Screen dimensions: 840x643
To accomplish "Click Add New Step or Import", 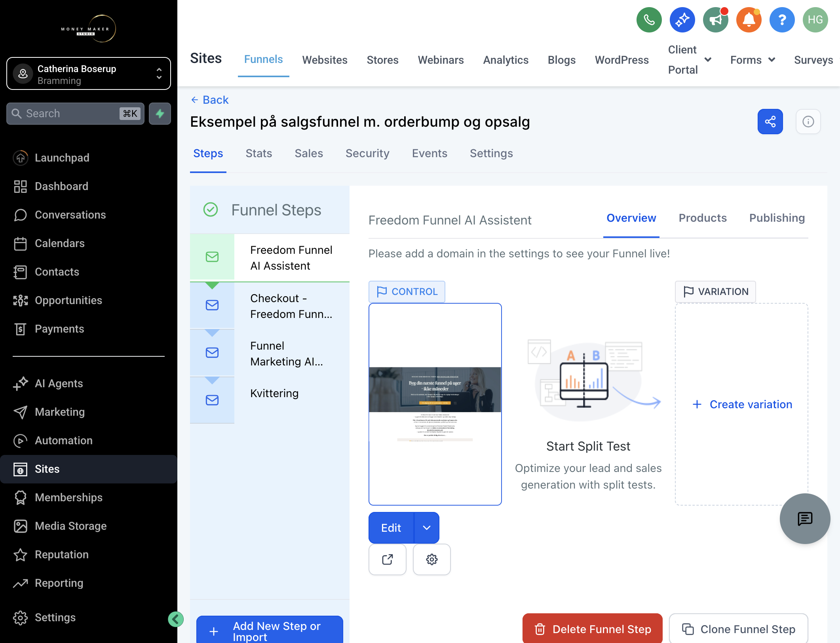I will point(270,630).
